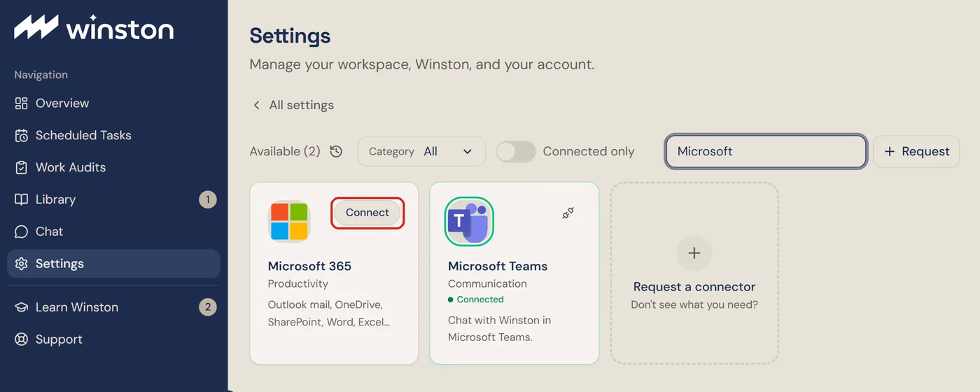Click the Scheduled Tasks calendar icon
The height and width of the screenshot is (392, 980).
tap(21, 136)
